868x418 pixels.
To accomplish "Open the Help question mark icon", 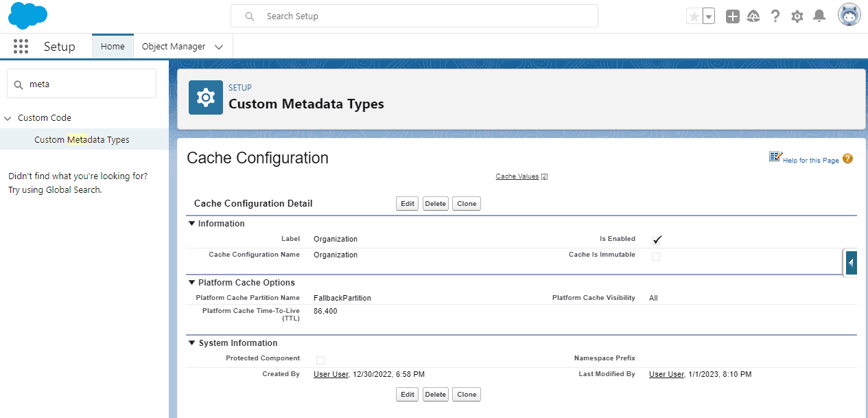I will pyautogui.click(x=775, y=16).
